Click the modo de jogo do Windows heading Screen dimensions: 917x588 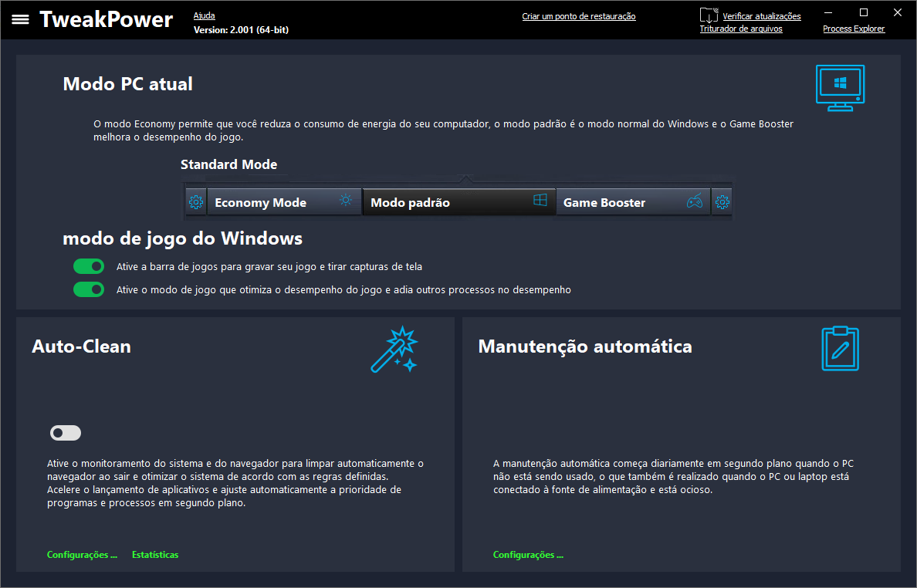point(182,238)
